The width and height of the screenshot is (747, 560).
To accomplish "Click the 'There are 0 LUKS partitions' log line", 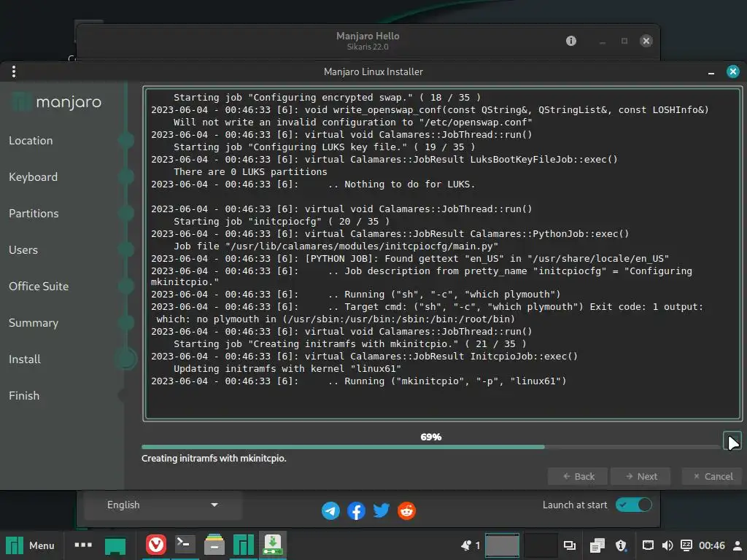I will pos(251,172).
